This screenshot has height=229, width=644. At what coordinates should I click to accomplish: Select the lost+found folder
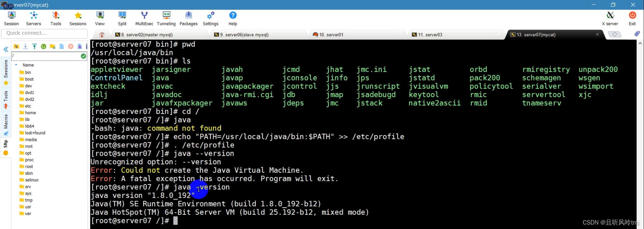(x=32, y=133)
